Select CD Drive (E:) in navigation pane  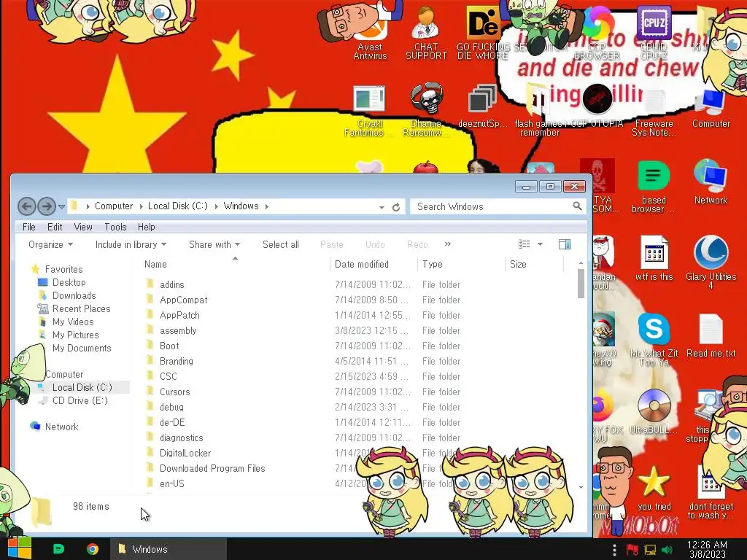pos(80,400)
